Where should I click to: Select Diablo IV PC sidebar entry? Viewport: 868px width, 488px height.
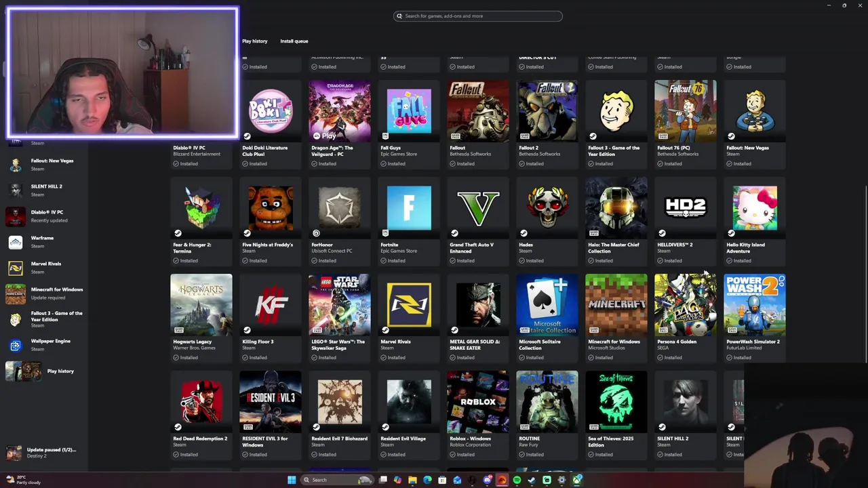coord(44,216)
